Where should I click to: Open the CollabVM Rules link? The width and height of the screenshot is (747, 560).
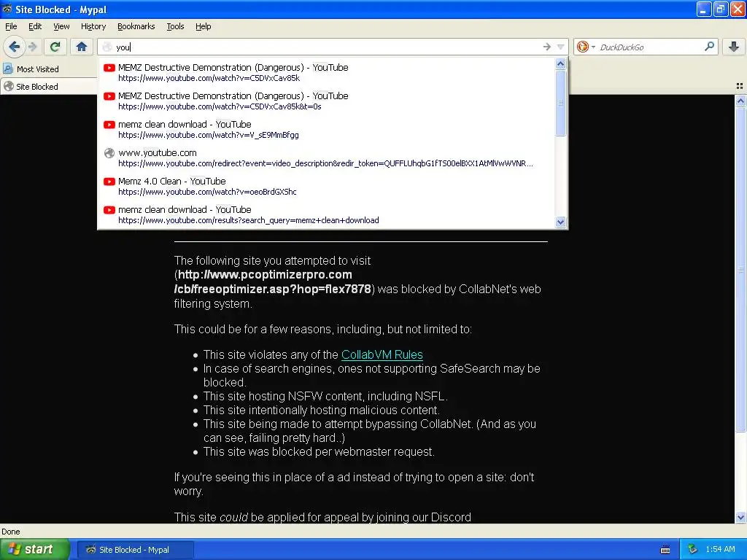[x=382, y=355]
